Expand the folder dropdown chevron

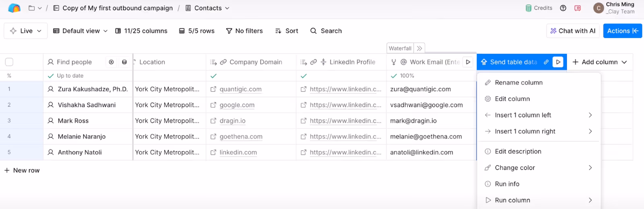(40, 8)
